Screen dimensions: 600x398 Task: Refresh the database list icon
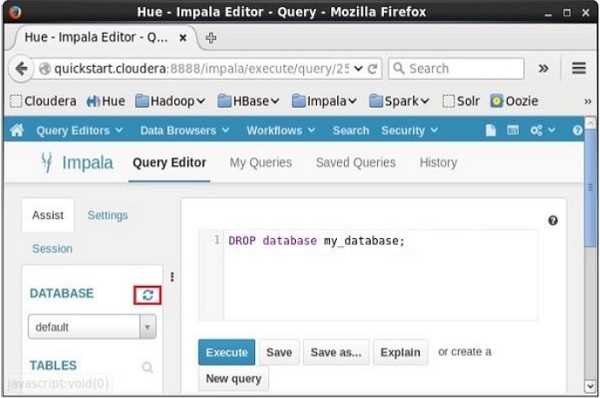click(147, 295)
